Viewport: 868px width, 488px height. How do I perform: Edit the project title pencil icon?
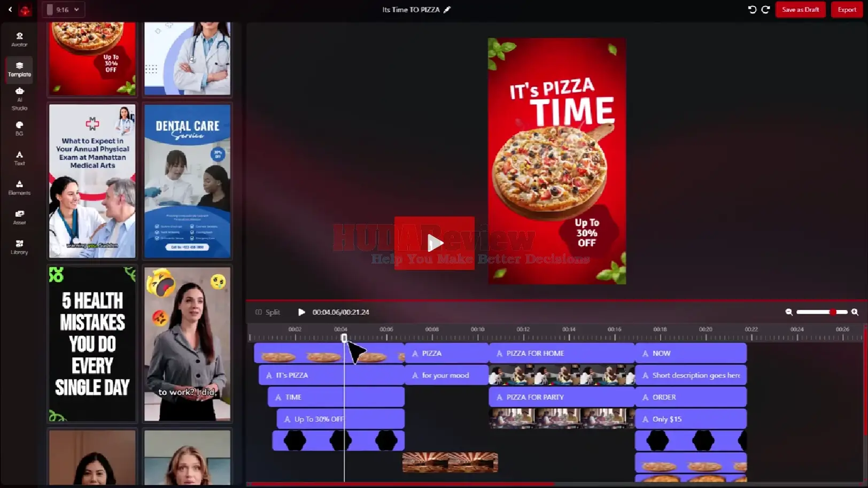pos(447,10)
